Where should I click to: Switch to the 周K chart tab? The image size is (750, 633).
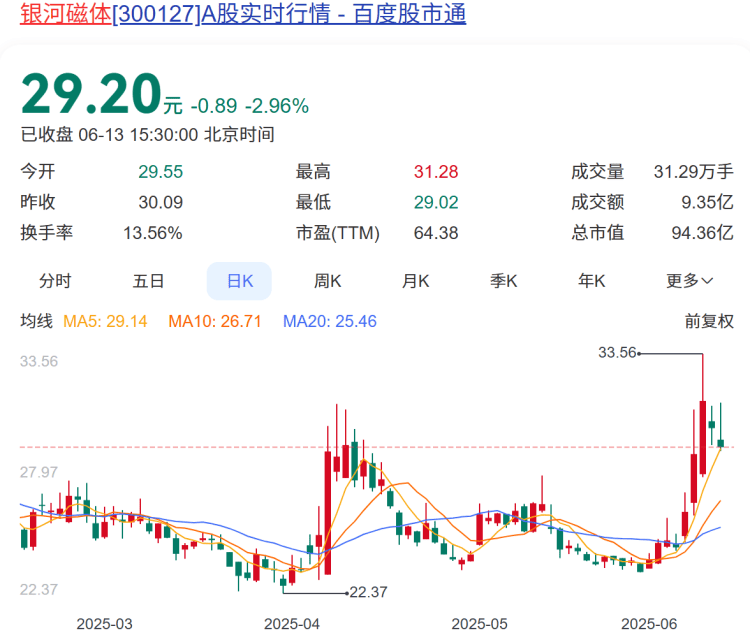[328, 281]
